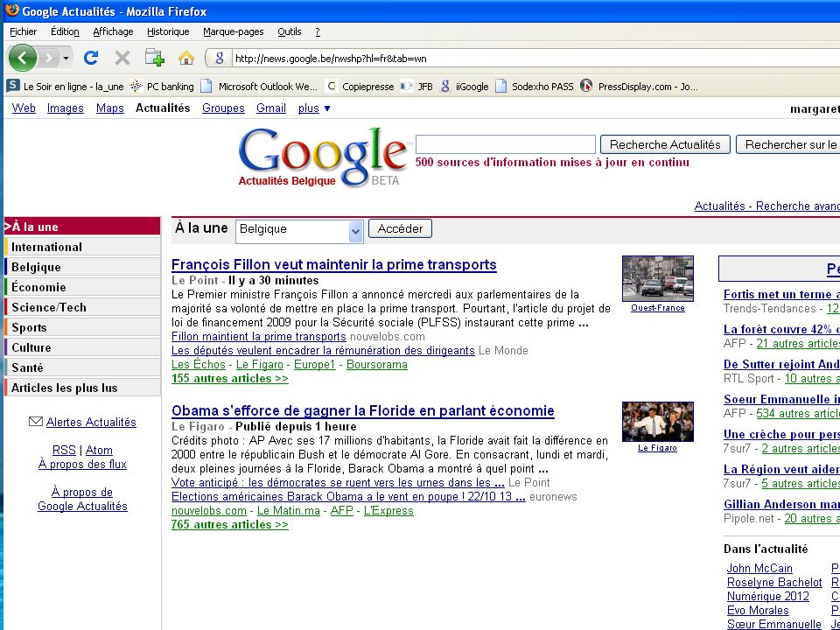Select the Santé sidebar section

82,367
